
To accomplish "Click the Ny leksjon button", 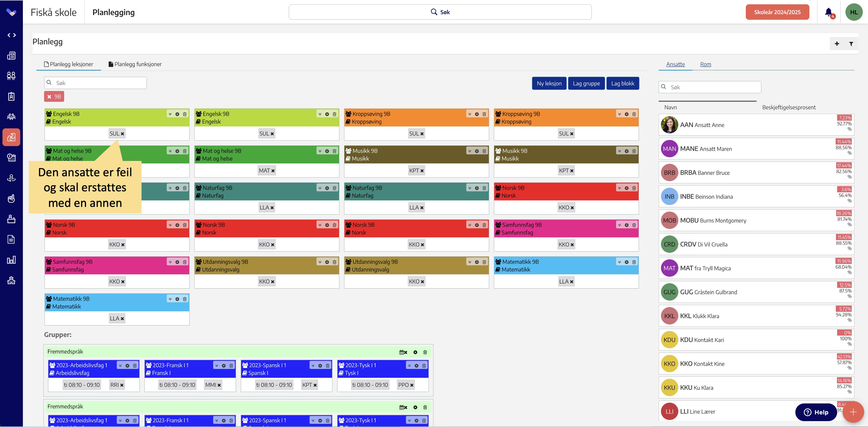I will point(549,83).
